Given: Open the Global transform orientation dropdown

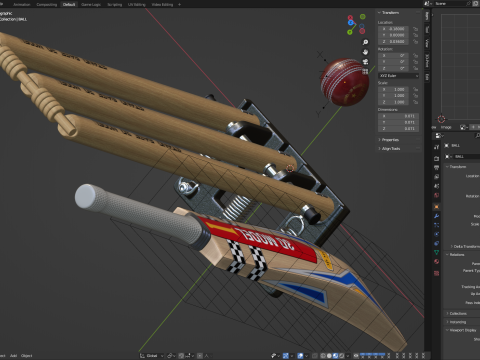Looking at the screenshot, I should 152,356.
